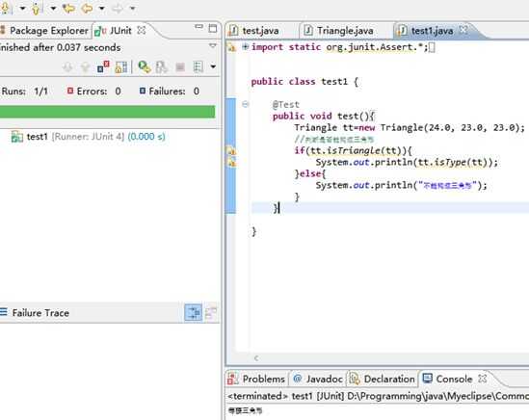Expand the folded import statements
This screenshot has width=529, height=420.
[246, 47]
